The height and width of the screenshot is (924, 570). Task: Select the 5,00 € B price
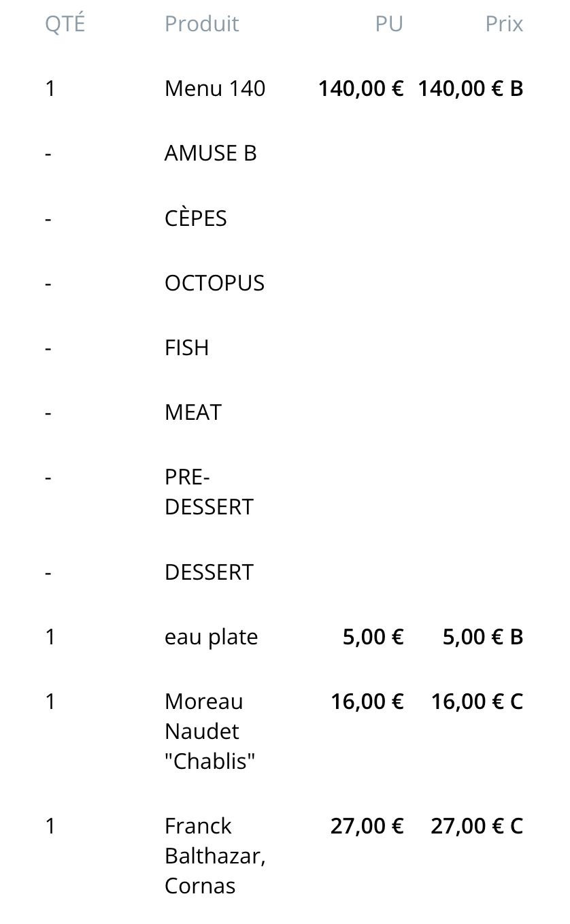[x=482, y=637]
